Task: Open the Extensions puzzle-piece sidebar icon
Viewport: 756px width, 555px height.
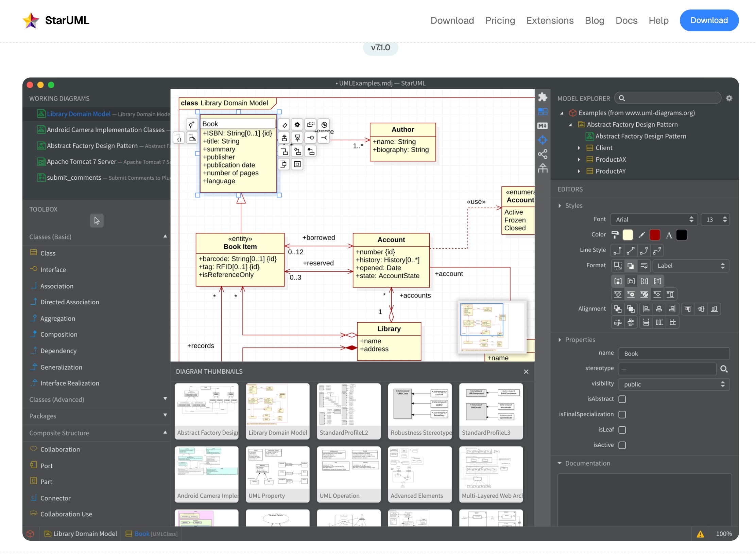Action: click(543, 97)
